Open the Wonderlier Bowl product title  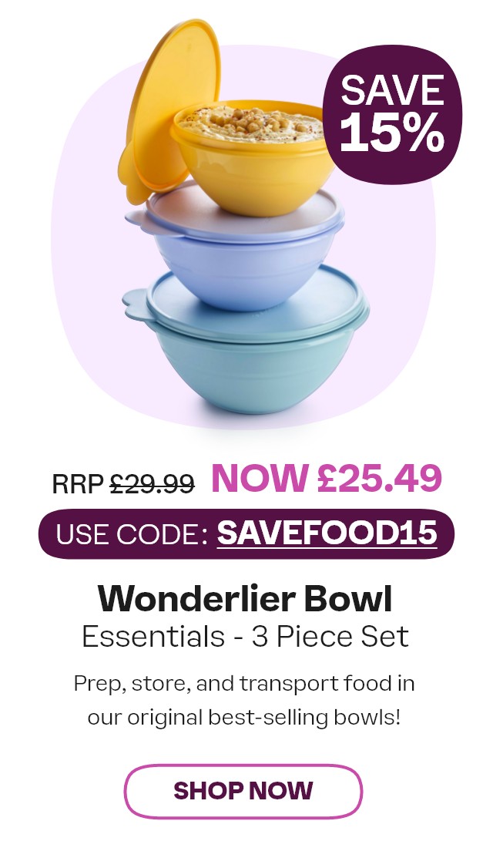click(245, 599)
